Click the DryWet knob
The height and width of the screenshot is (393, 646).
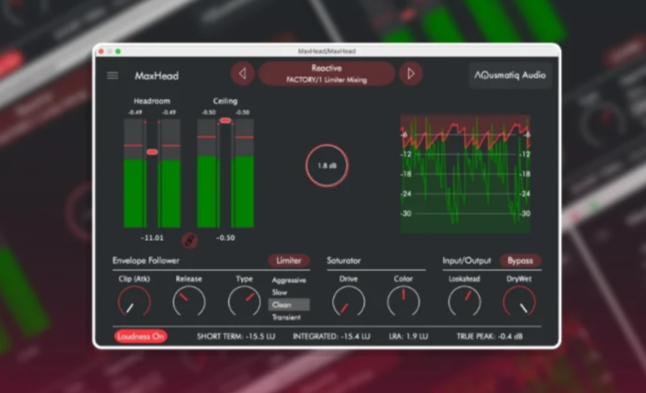click(x=519, y=301)
